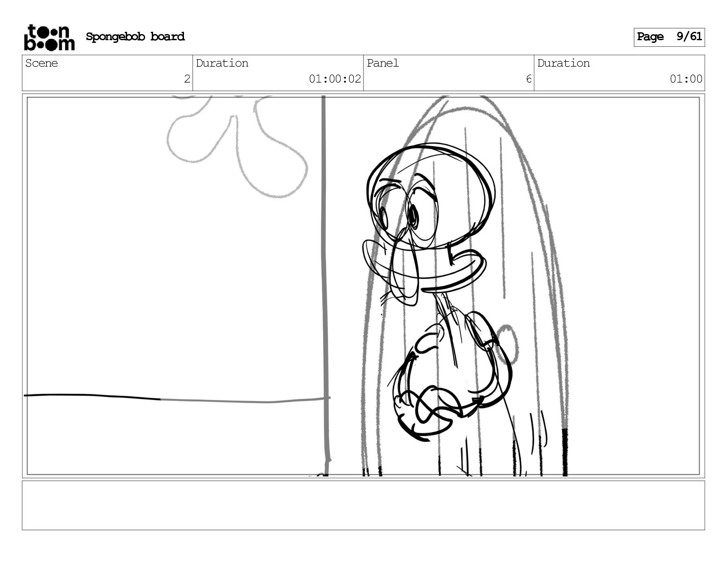Image resolution: width=728 pixels, height=563 pixels.
Task: Click the 'Scene' header label
Action: (x=41, y=63)
